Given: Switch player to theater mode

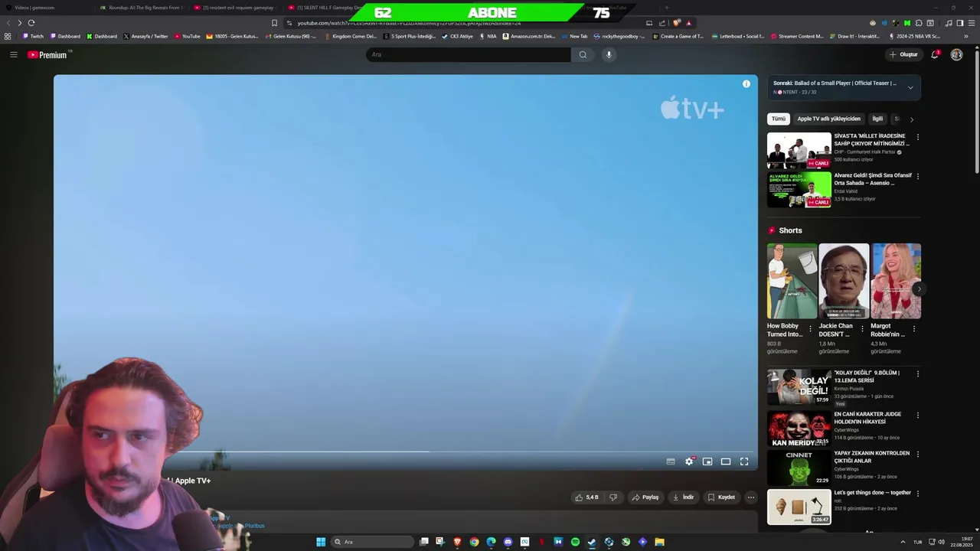Looking at the screenshot, I should (726, 461).
